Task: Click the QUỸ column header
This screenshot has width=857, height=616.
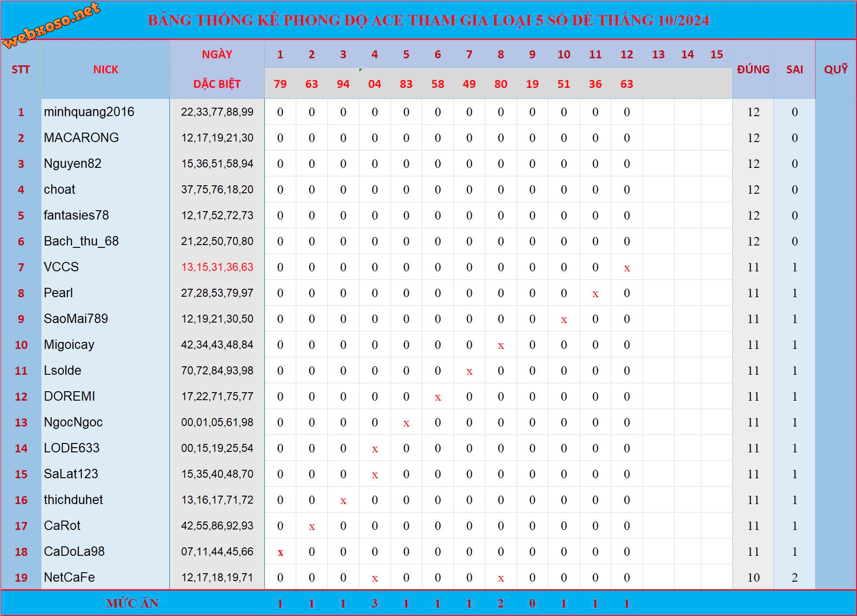Action: click(x=835, y=70)
